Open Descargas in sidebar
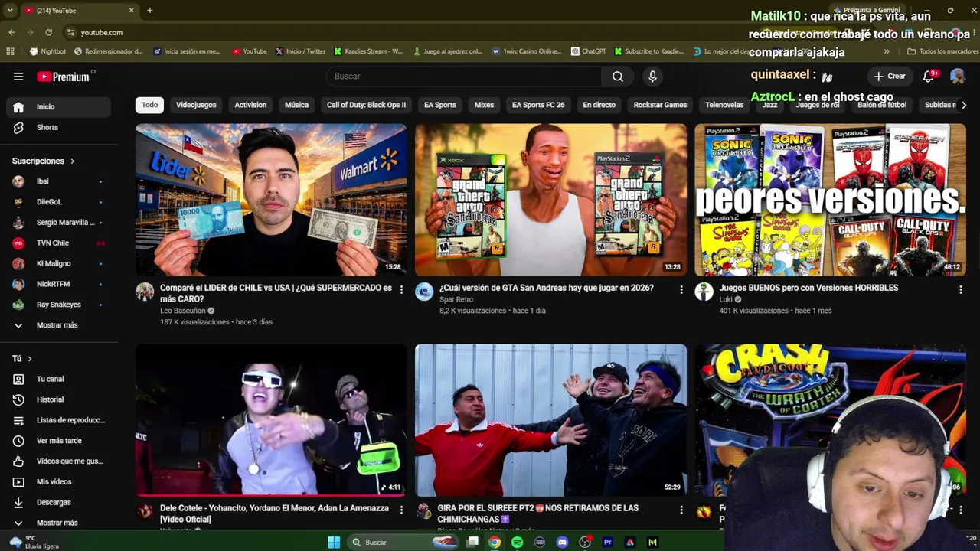This screenshot has height=551, width=980. 59,503
